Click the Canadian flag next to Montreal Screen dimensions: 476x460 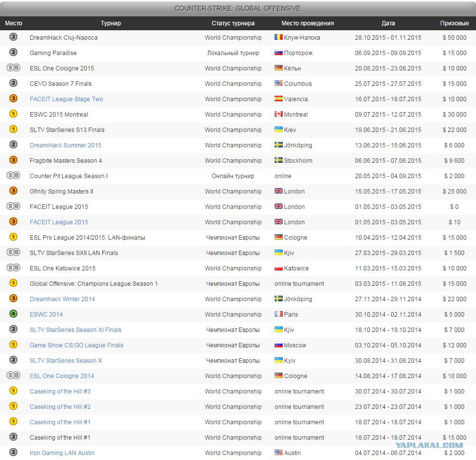pos(278,115)
